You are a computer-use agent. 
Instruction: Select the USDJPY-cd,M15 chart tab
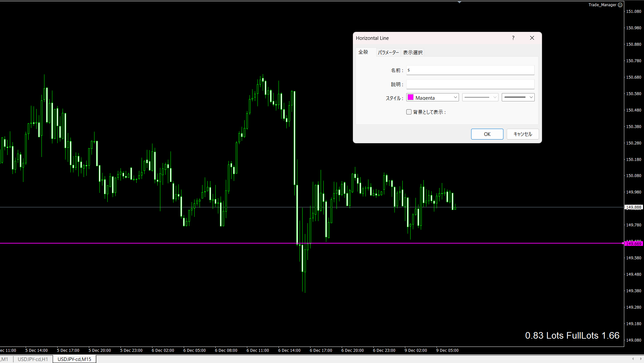click(74, 359)
